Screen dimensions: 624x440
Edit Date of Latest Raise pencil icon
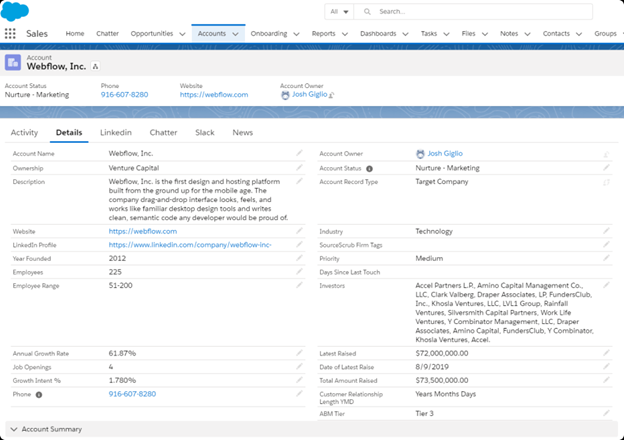point(606,366)
